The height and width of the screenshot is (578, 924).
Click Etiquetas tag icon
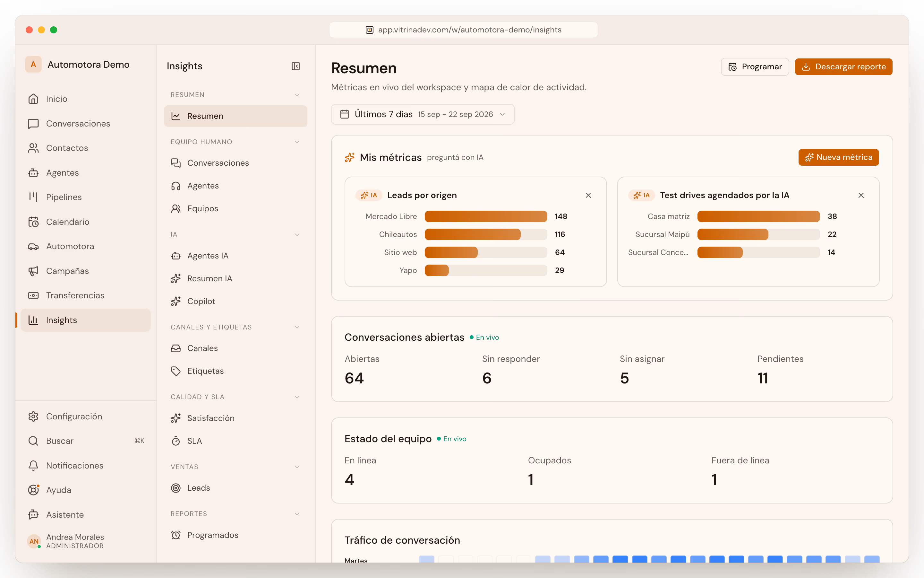tap(175, 371)
